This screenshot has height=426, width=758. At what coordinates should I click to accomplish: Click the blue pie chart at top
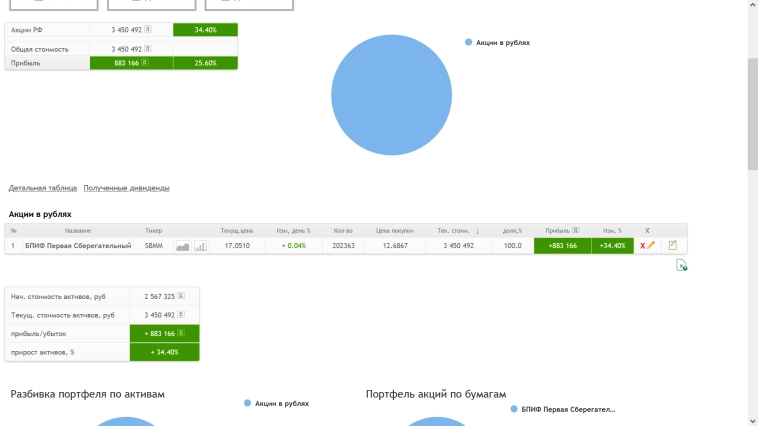pyautogui.click(x=392, y=94)
